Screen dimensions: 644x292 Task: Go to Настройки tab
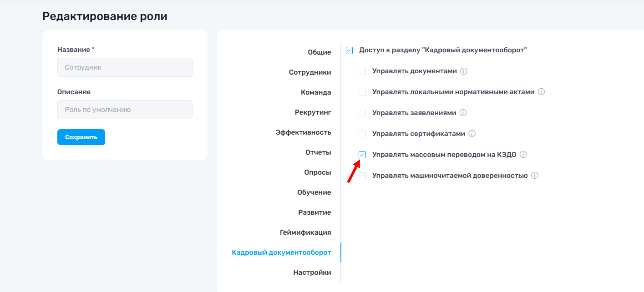pos(312,272)
